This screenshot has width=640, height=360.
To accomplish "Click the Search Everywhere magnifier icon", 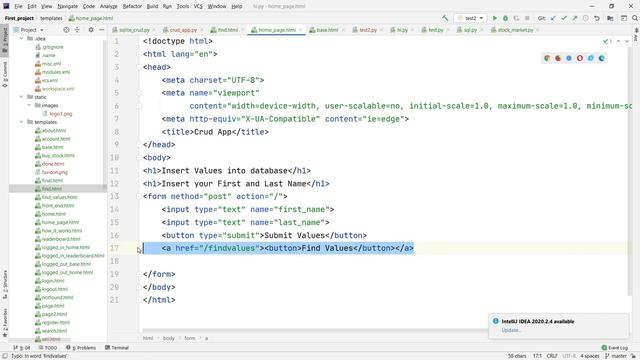I will [635, 18].
